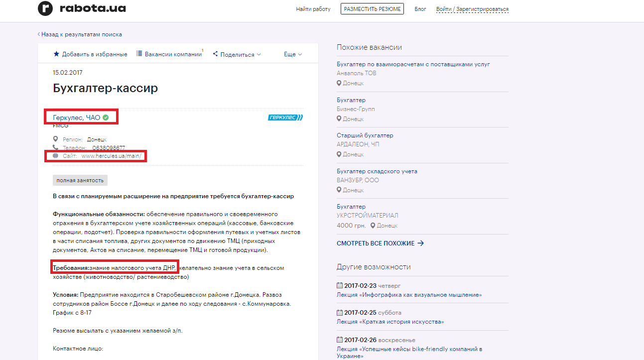Visit www.hercules.ua/main/ website link
This screenshot has height=360, width=644.
(112, 156)
